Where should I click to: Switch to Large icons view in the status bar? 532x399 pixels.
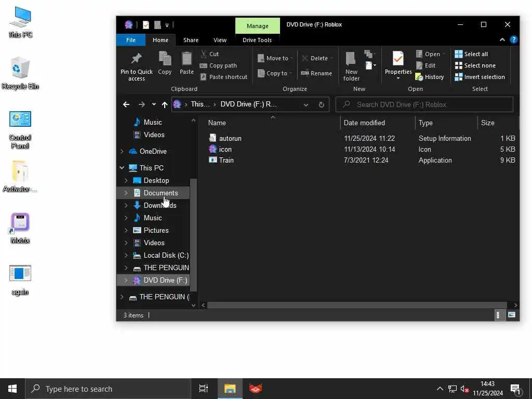coord(512,315)
